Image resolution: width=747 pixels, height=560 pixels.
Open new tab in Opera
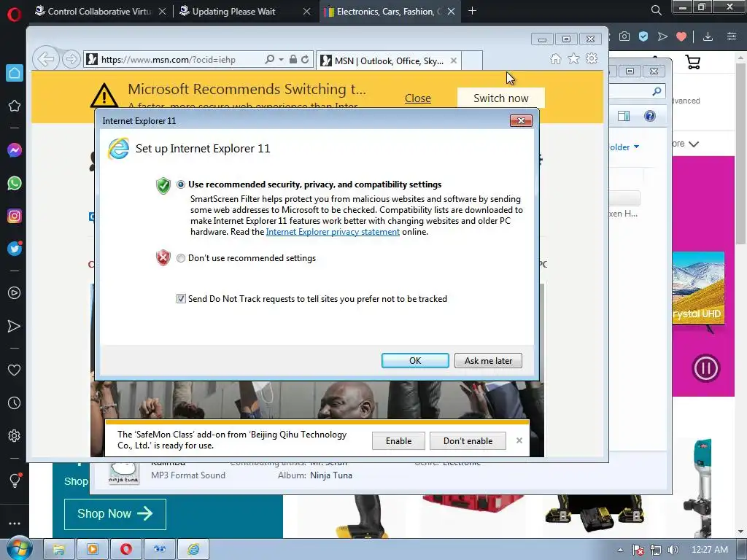(x=472, y=11)
